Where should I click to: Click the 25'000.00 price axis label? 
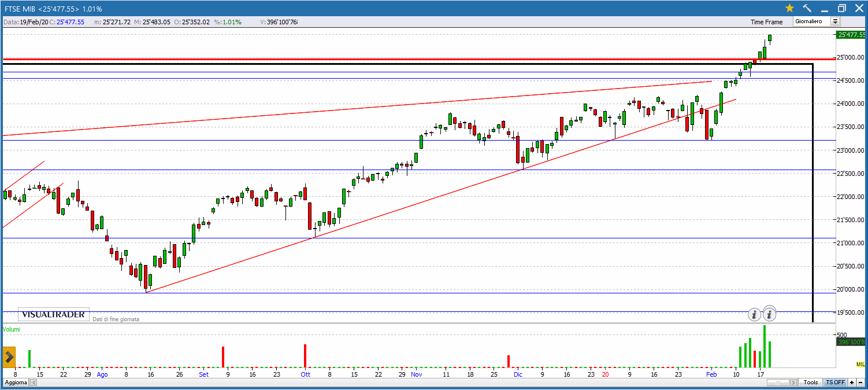(x=852, y=57)
